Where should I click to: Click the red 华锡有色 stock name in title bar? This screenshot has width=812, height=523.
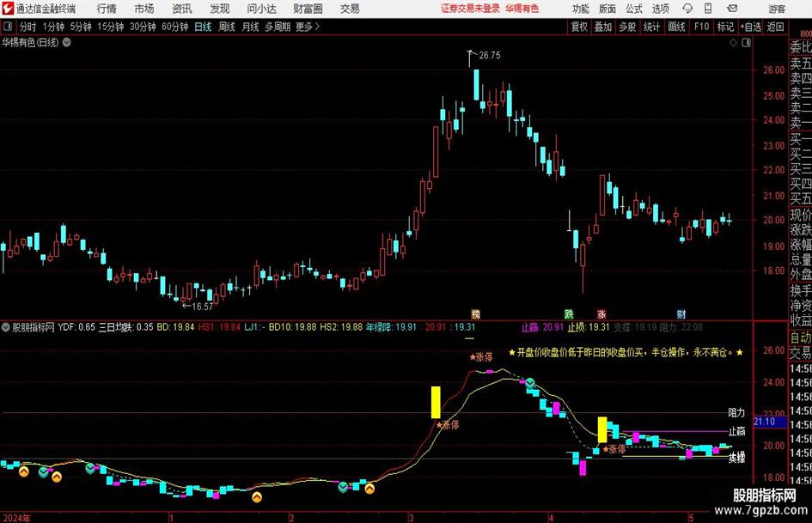tap(522, 9)
